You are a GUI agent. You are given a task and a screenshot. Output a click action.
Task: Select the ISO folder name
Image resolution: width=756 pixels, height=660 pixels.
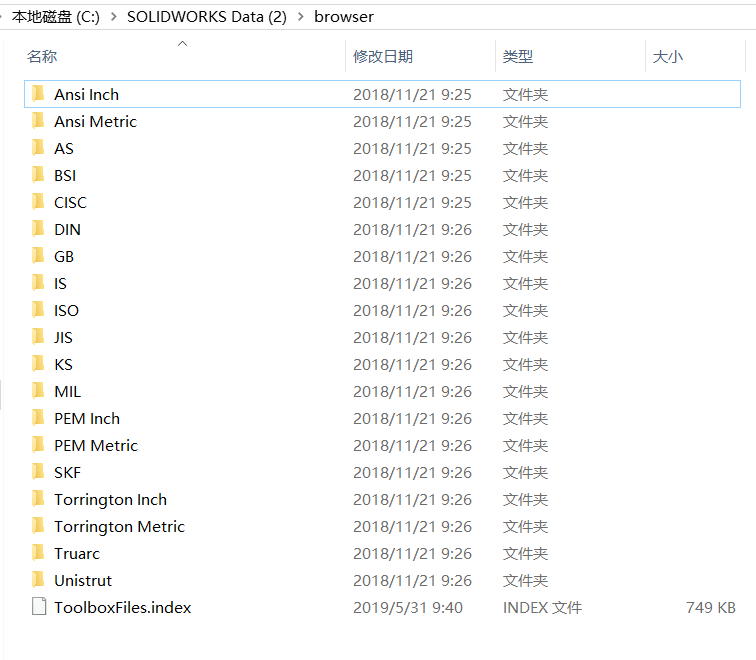tap(67, 310)
